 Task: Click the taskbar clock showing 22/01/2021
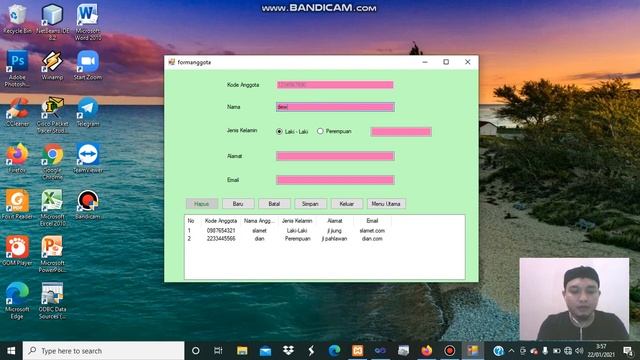pos(601,351)
